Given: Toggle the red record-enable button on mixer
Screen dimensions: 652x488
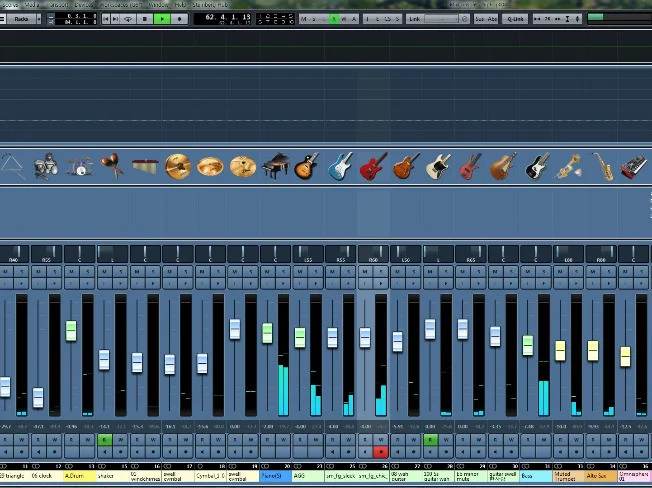Looking at the screenshot, I should click(x=380, y=452).
